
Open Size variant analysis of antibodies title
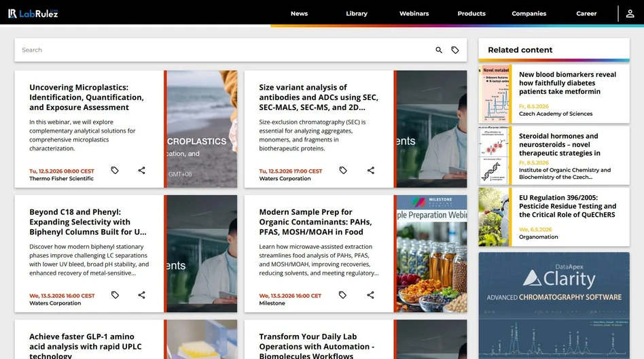[x=319, y=97]
